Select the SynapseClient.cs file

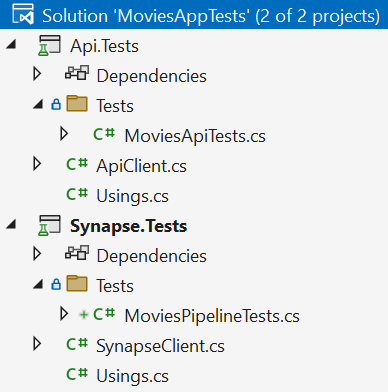pyautogui.click(x=160, y=346)
